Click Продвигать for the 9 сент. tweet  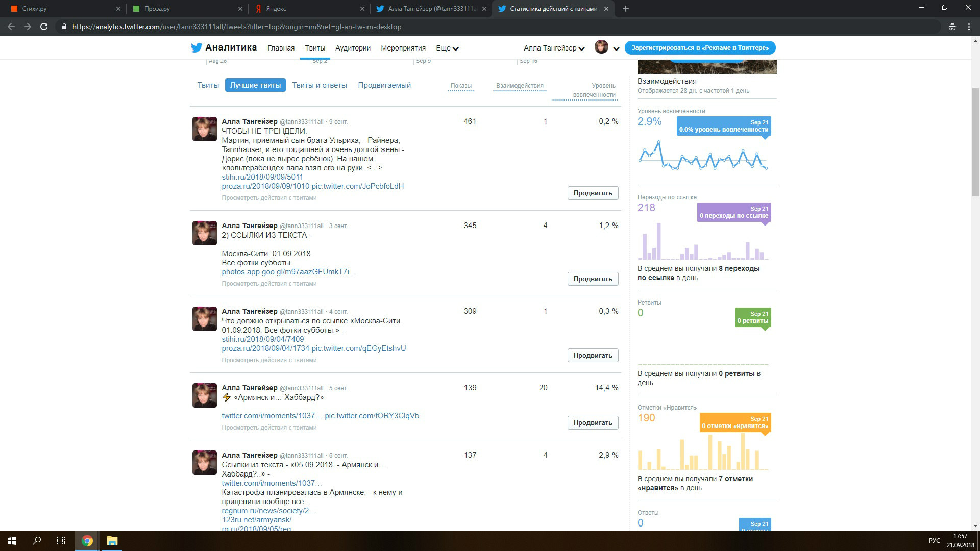click(593, 193)
